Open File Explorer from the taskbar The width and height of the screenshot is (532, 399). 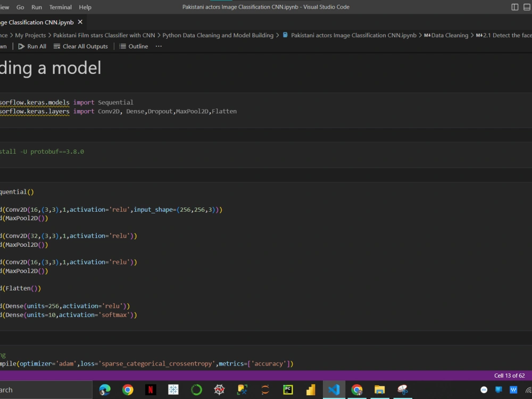tap(379, 390)
